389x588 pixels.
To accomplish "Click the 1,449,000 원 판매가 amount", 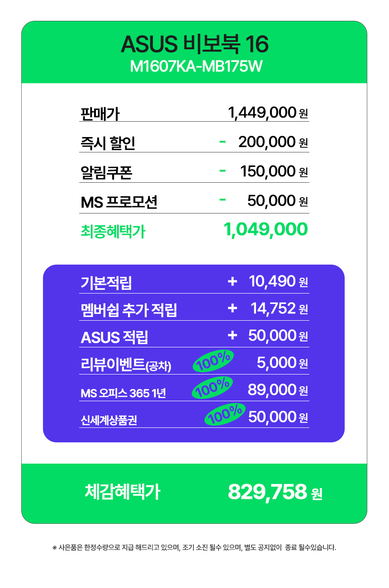I will 268,112.
